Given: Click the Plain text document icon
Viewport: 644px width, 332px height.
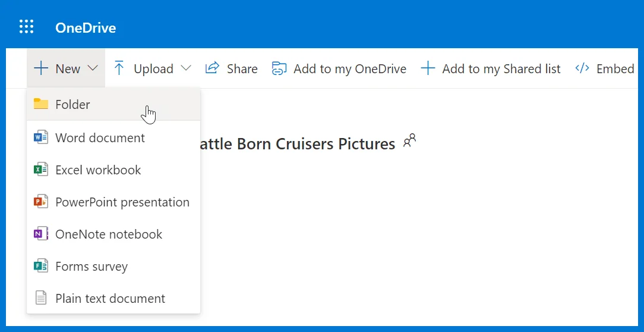Looking at the screenshot, I should 40,298.
